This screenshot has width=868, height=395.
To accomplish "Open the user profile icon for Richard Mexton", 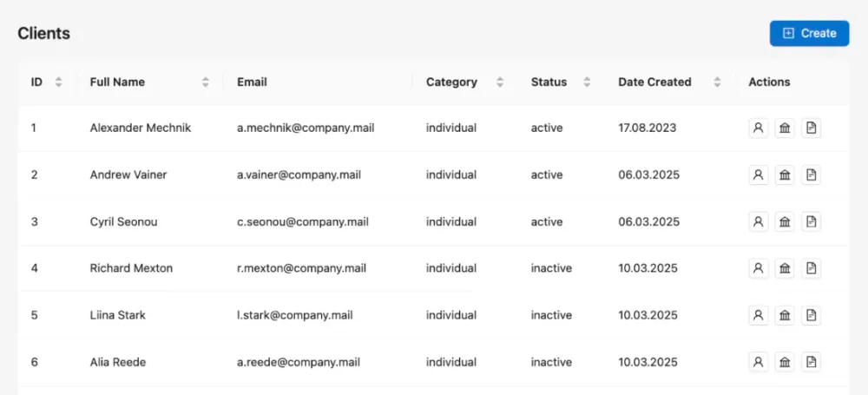I will pos(758,268).
